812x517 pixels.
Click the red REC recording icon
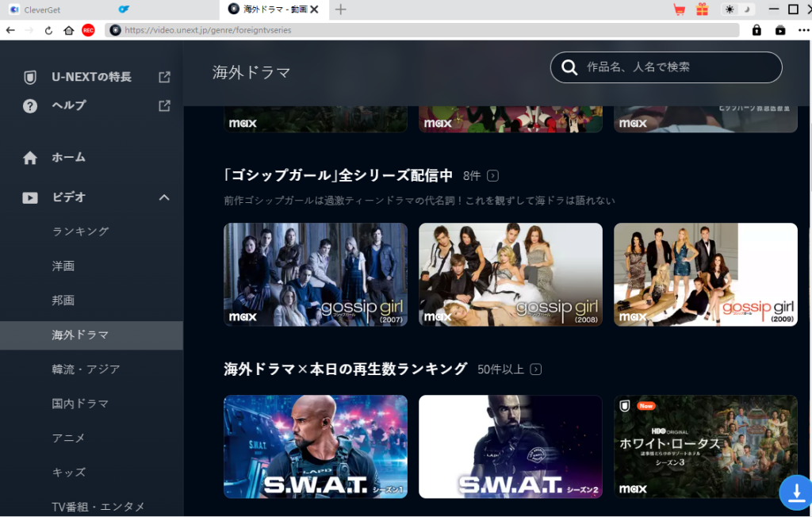pos(88,30)
